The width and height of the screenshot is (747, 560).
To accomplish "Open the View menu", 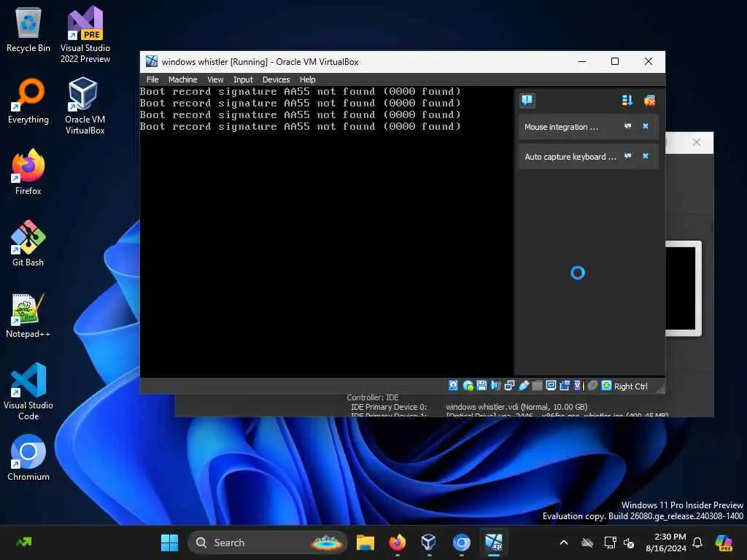I will (x=215, y=79).
